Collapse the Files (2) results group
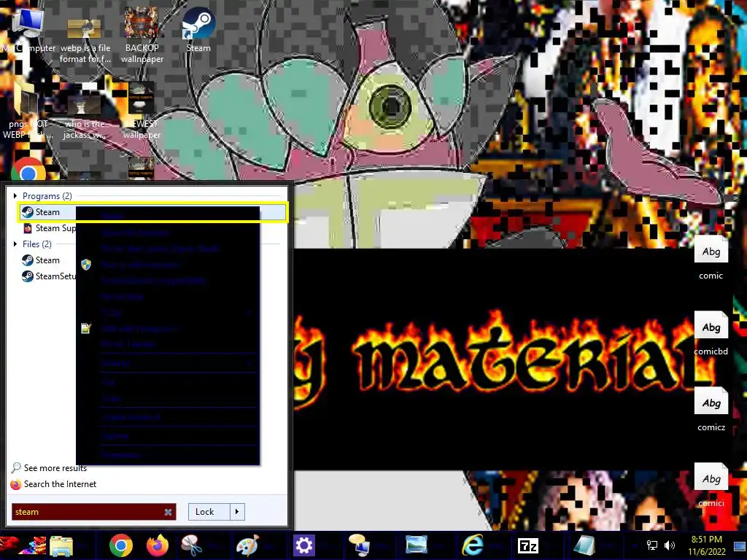The height and width of the screenshot is (560, 747). (15, 244)
